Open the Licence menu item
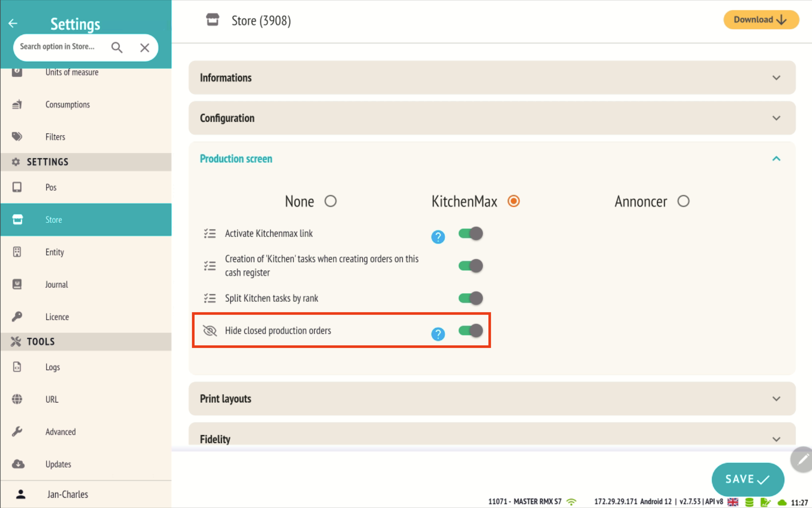 pos(57,317)
